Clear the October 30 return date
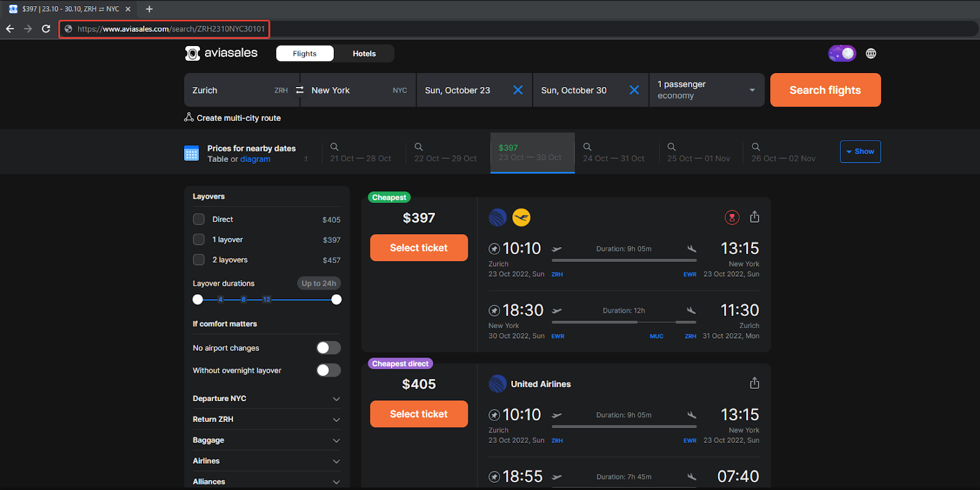The width and height of the screenshot is (980, 490). tap(635, 90)
